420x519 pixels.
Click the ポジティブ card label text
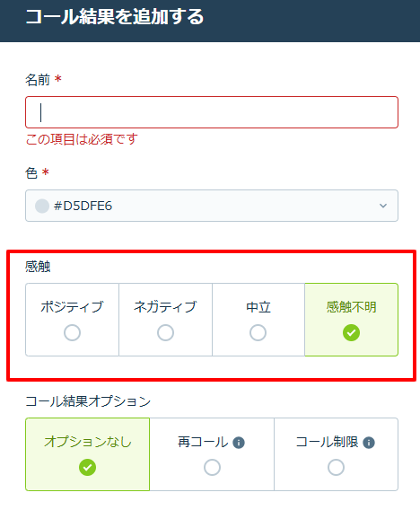[x=72, y=307]
